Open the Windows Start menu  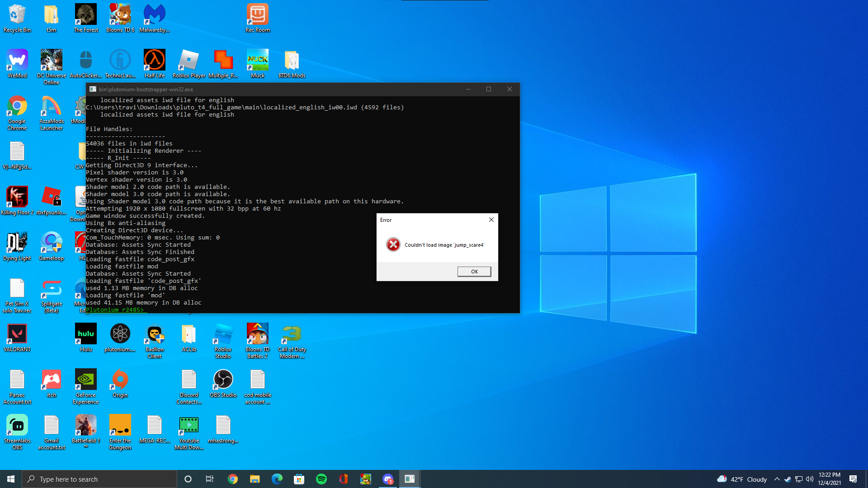pyautogui.click(x=11, y=479)
